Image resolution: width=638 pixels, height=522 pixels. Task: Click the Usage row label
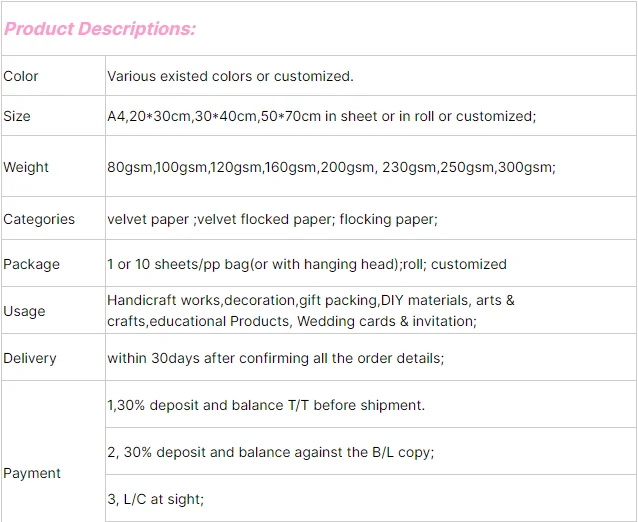(24, 311)
